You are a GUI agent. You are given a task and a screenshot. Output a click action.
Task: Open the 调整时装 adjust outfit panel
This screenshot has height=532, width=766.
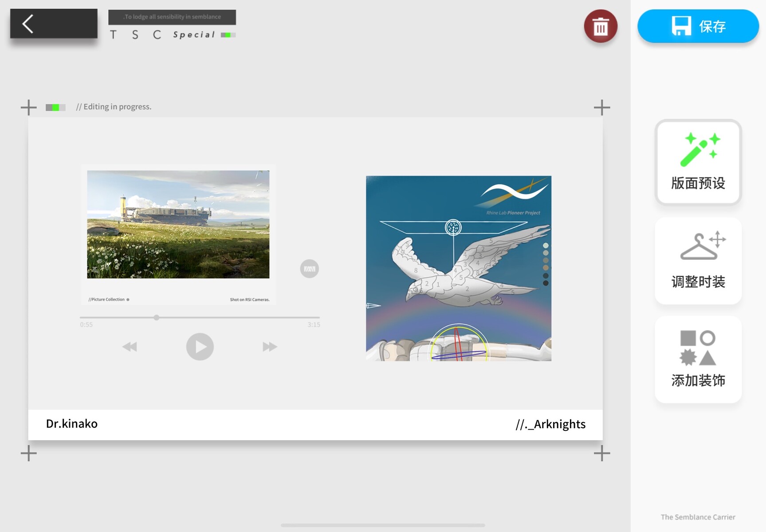click(x=698, y=261)
